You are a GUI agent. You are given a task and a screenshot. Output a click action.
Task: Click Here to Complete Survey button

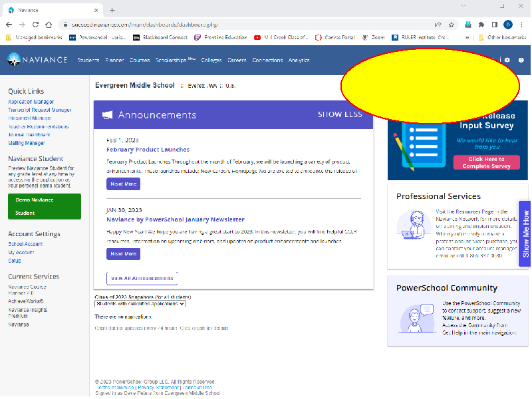(487, 162)
